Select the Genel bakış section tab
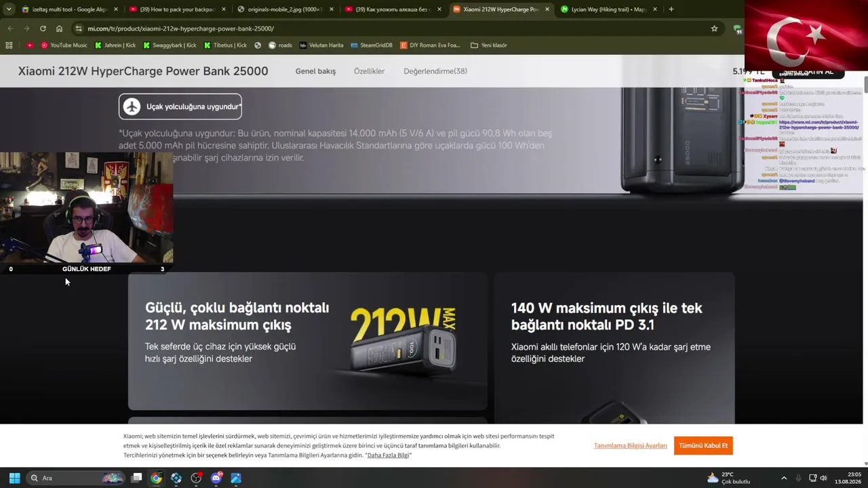 coord(315,71)
